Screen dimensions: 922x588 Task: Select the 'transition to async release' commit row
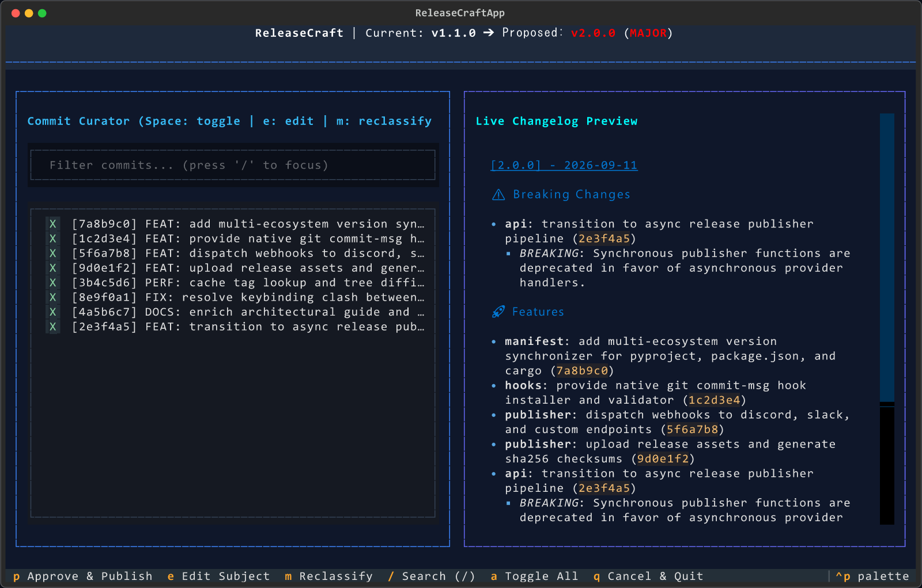pos(233,327)
